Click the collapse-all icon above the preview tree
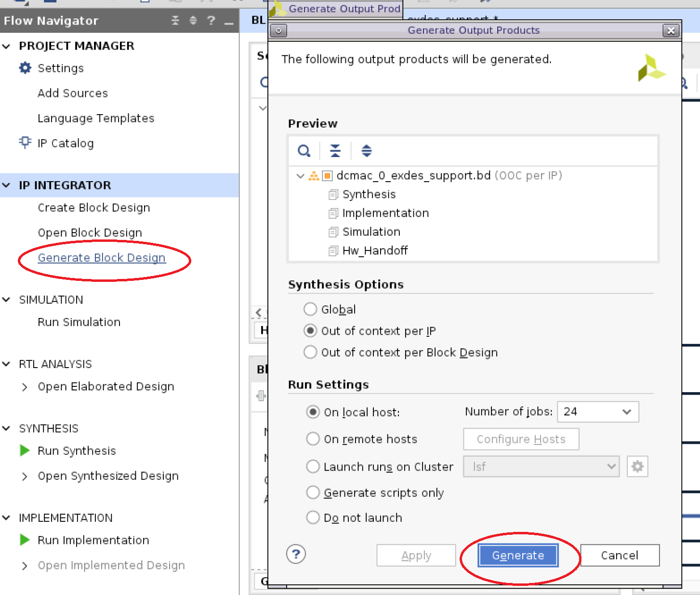 pyautogui.click(x=335, y=151)
